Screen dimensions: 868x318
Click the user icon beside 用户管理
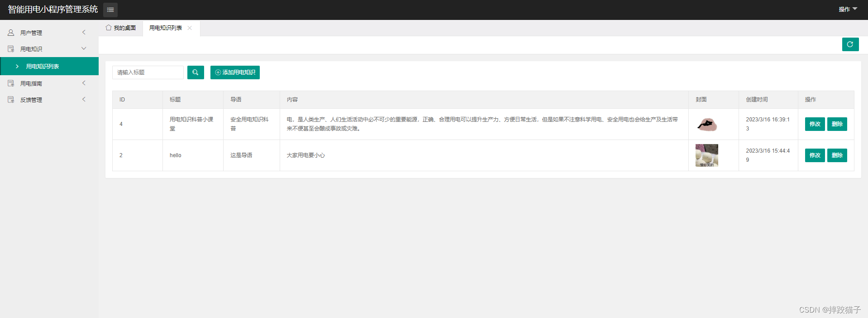point(11,33)
